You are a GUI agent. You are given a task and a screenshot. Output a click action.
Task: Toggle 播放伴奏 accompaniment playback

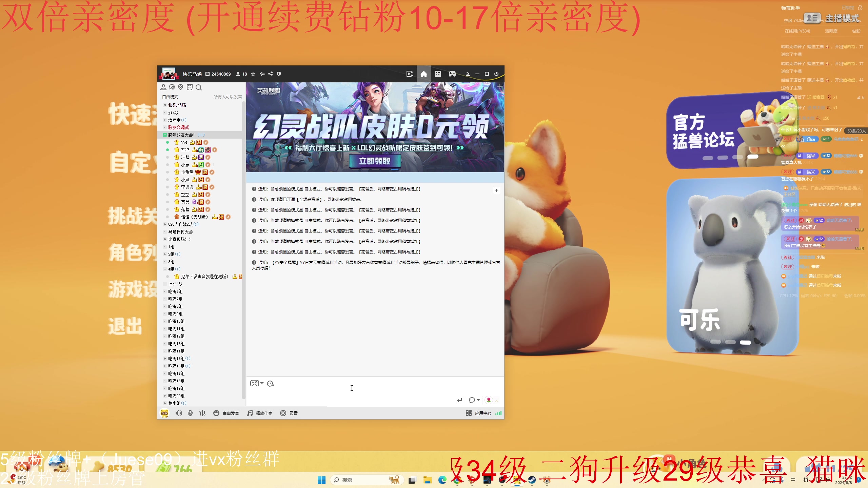[x=260, y=413]
